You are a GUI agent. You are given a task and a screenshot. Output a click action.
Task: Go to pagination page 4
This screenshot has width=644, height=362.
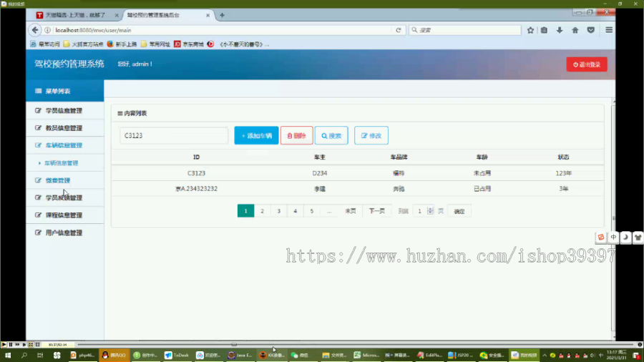[295, 211]
